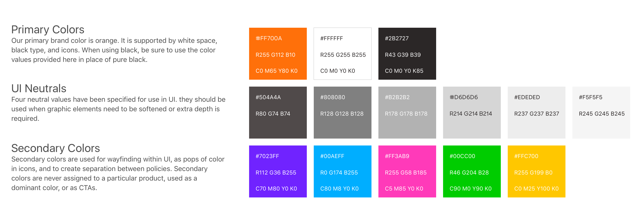This screenshot has height=210, width=644.
Task: Click the C70 M80 Y0 K0 text
Action: [276, 189]
